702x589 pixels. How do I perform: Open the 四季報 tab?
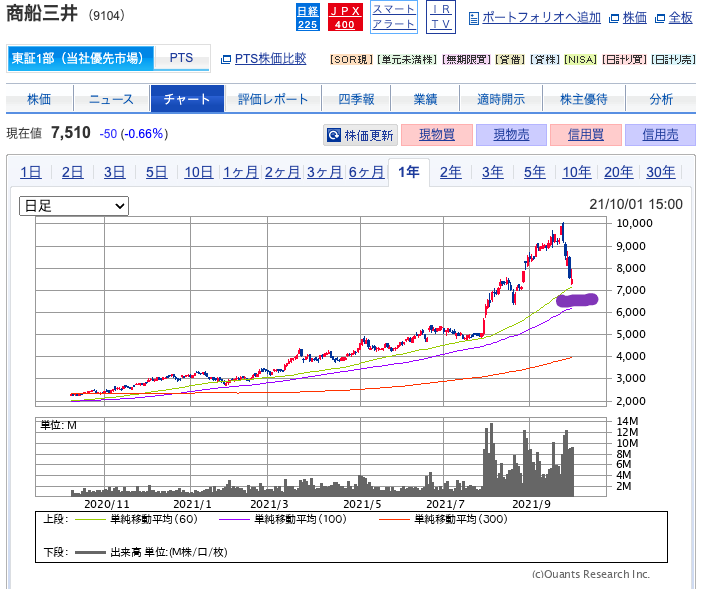tap(356, 99)
